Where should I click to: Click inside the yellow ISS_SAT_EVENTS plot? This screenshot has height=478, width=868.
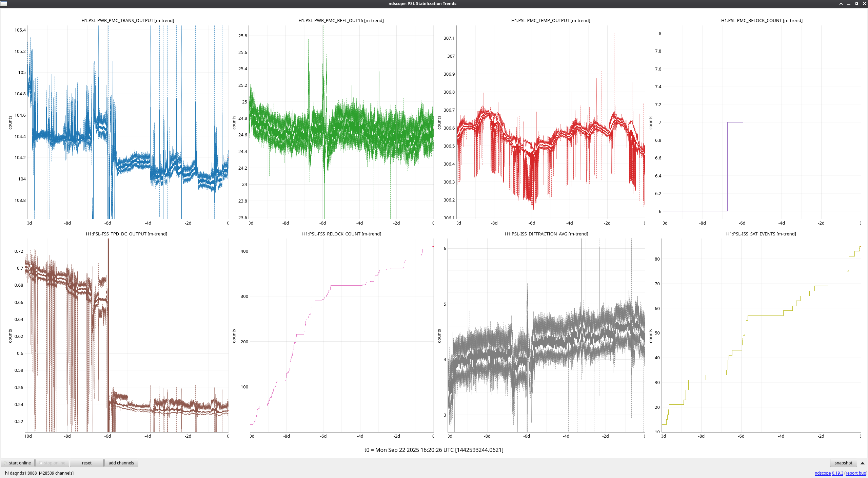click(761, 335)
